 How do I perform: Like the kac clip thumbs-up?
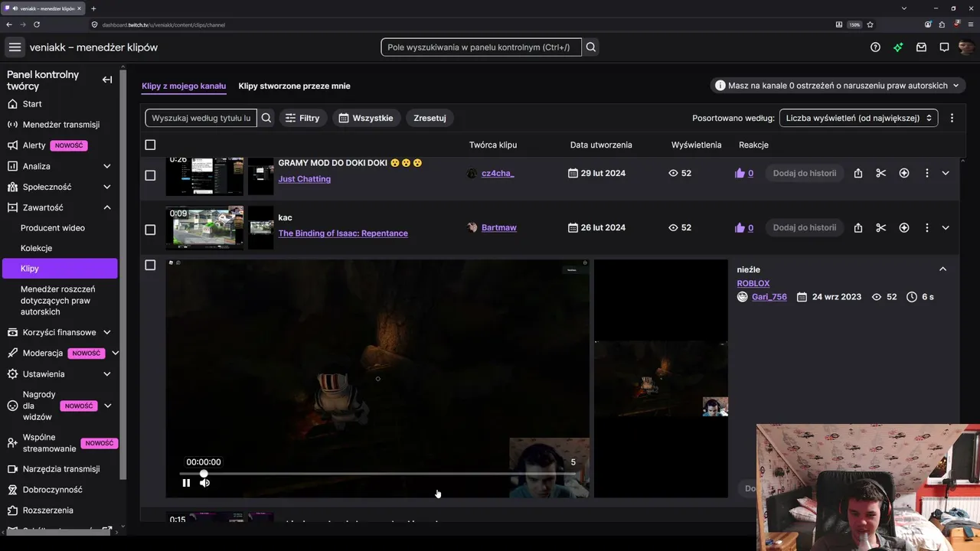coord(740,227)
